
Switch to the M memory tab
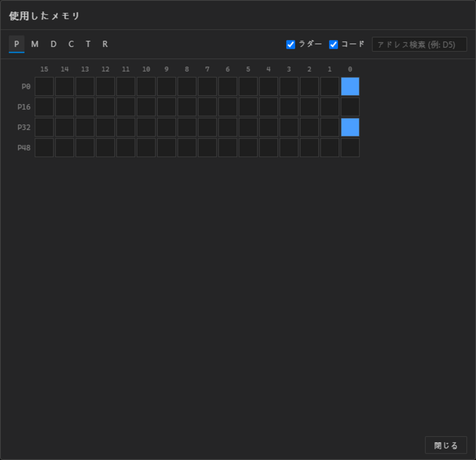pos(35,44)
